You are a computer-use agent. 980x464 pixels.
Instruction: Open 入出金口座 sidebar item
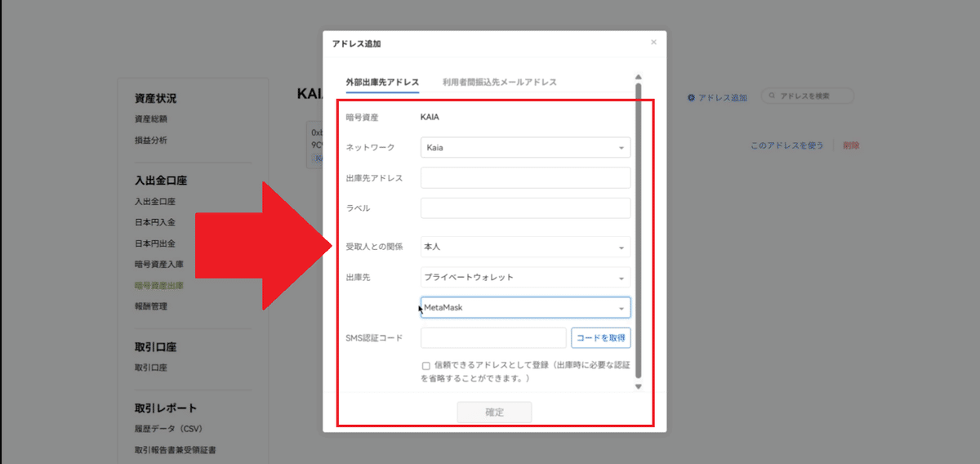(155, 202)
